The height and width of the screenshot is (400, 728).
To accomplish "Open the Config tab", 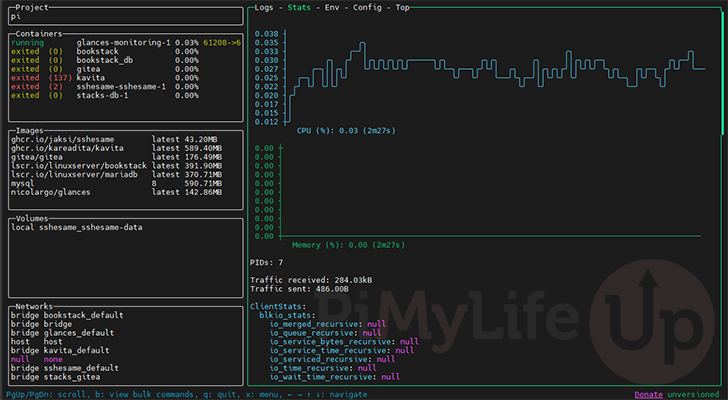I will (x=369, y=7).
